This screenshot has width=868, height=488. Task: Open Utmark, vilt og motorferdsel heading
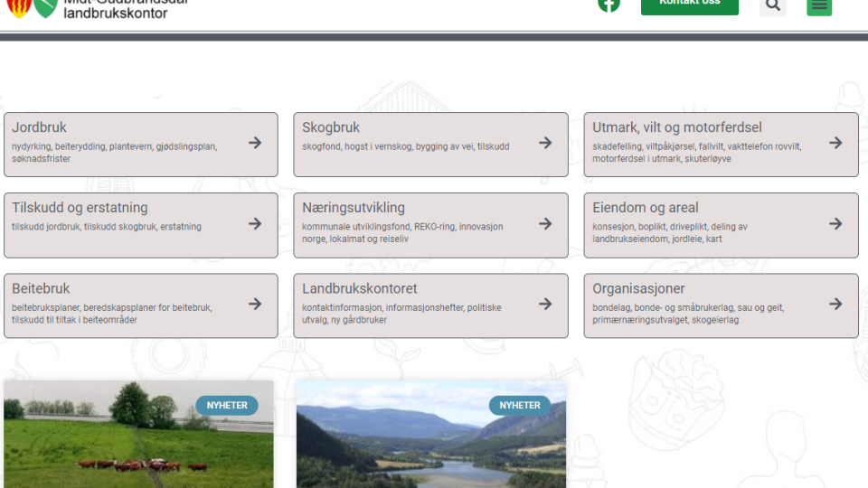pyautogui.click(x=677, y=127)
